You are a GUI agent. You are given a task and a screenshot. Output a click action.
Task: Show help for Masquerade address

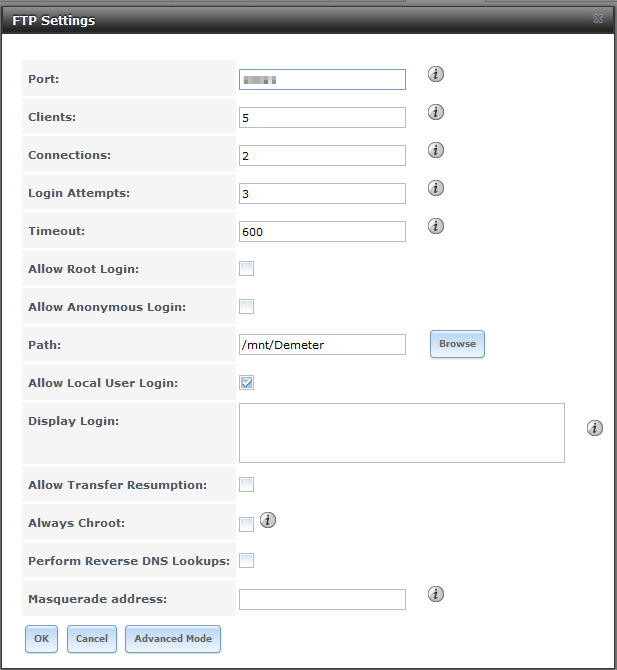(x=436, y=594)
